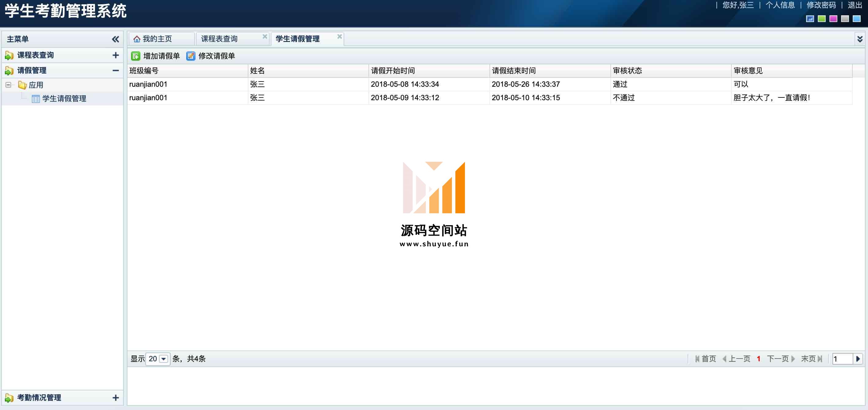The height and width of the screenshot is (410, 868).
Task: Click the 审核意见 column header
Action: [x=792, y=71]
